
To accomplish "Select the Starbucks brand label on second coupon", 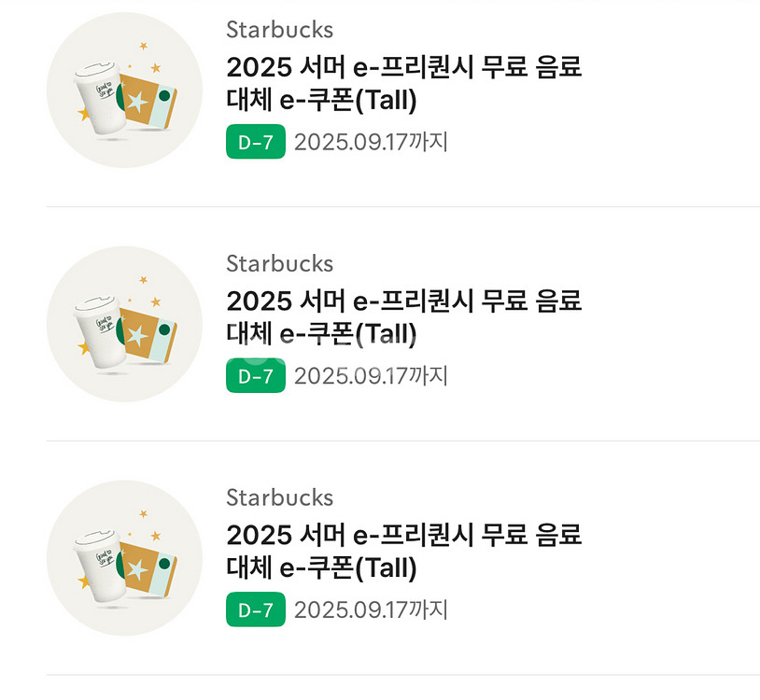I will coord(279,264).
